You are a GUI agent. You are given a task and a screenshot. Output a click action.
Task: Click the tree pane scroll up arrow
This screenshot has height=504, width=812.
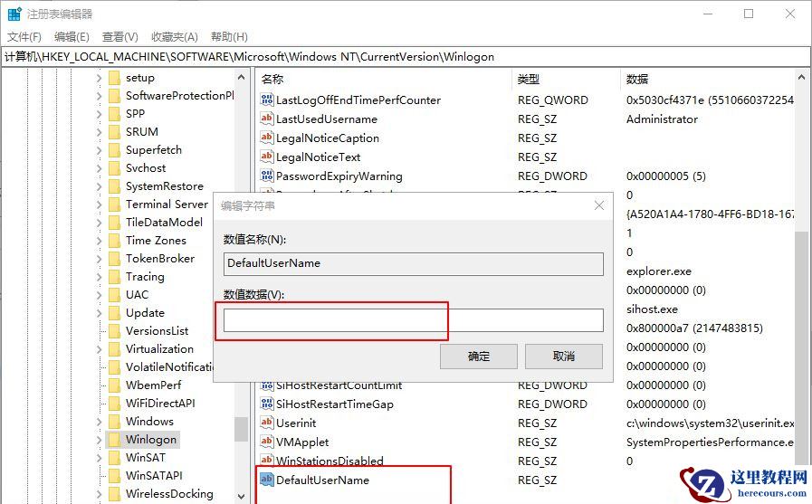point(241,78)
